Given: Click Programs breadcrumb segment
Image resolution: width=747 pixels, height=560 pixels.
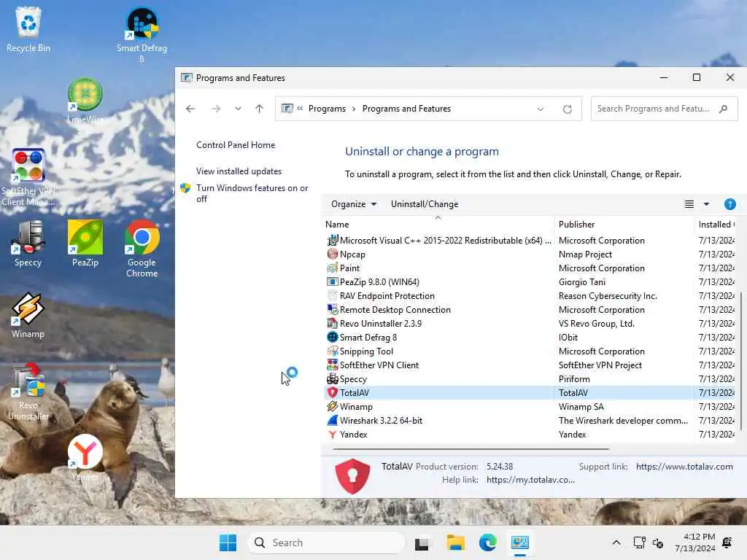Looking at the screenshot, I should pos(327,109).
